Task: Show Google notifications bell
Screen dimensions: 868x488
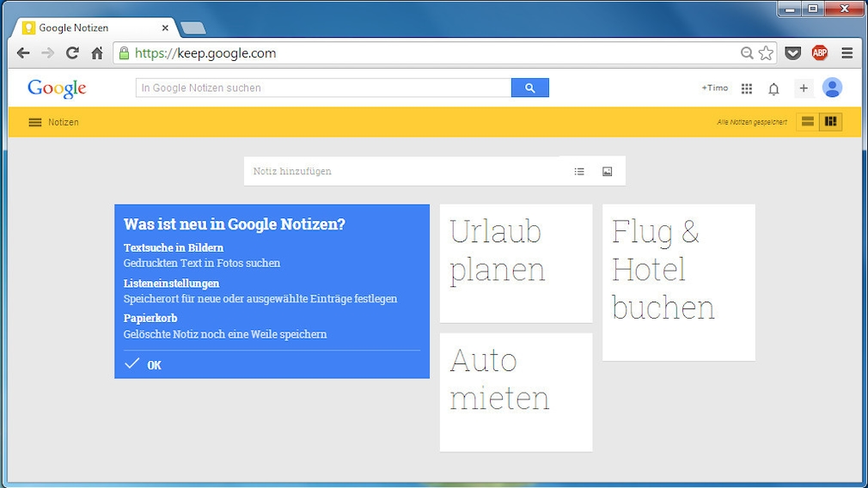Action: [773, 88]
